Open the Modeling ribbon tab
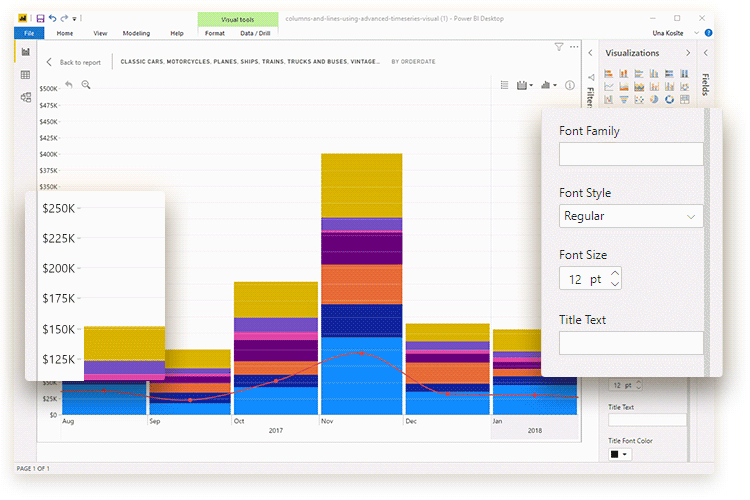The width and height of the screenshot is (750, 500). pyautogui.click(x=136, y=33)
